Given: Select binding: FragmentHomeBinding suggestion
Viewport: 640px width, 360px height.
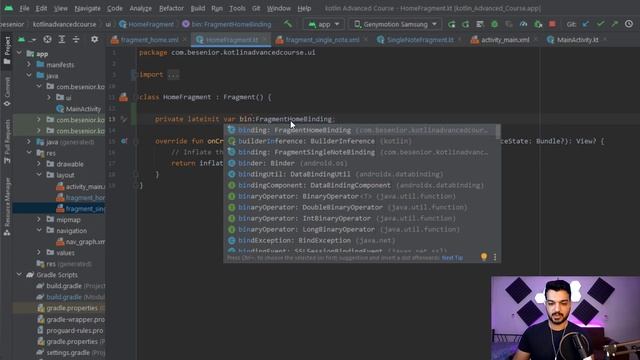Looking at the screenshot, I should coord(361,130).
